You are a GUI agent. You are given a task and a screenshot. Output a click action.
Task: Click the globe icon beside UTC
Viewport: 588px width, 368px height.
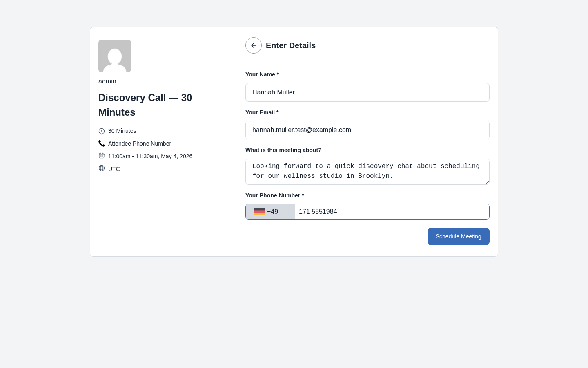click(x=102, y=168)
